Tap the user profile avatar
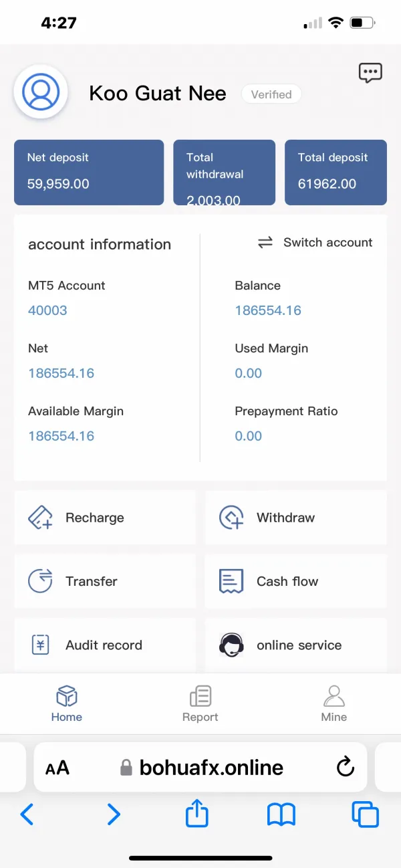This screenshot has height=868, width=401. [x=41, y=91]
